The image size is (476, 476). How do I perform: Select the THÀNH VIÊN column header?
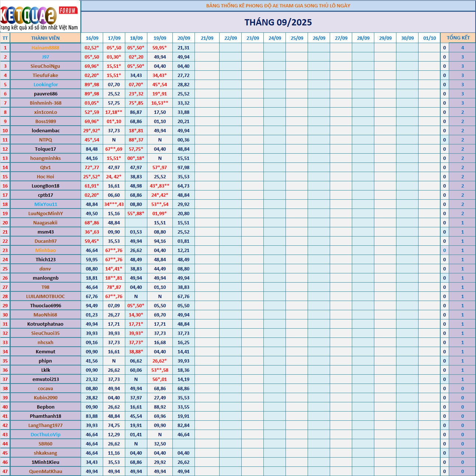coord(45,38)
